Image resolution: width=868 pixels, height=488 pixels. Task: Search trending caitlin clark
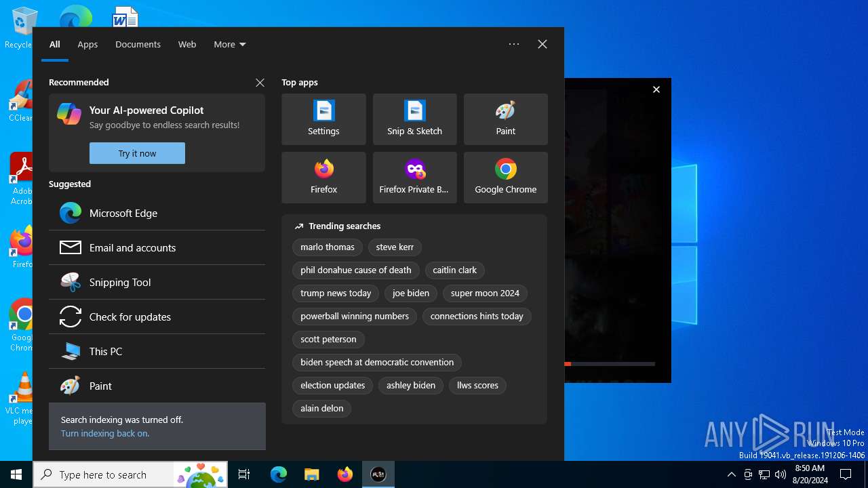pos(454,270)
